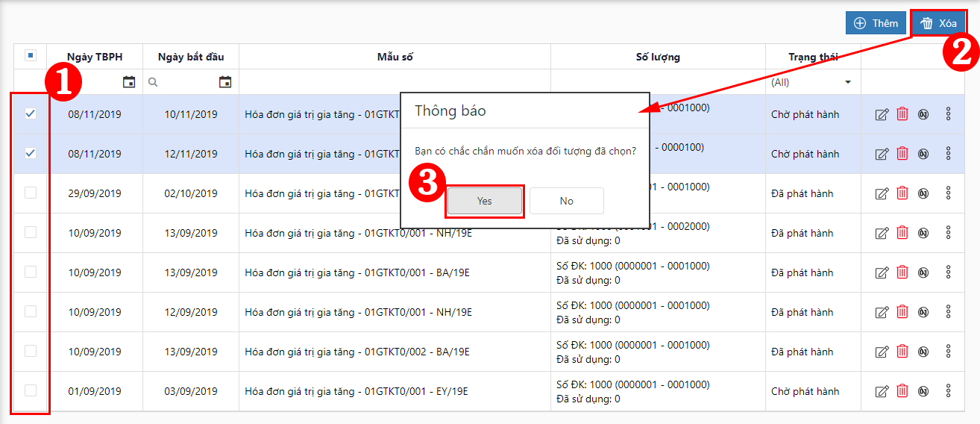Click the circular publish icon in the 01/09/2019 row
The width and height of the screenshot is (980, 424).
[923, 391]
